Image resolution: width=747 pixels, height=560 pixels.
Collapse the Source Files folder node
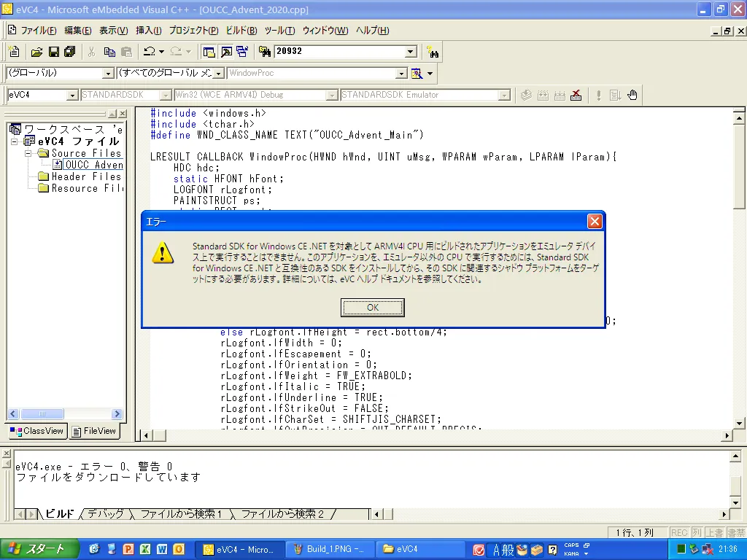pos(28,153)
